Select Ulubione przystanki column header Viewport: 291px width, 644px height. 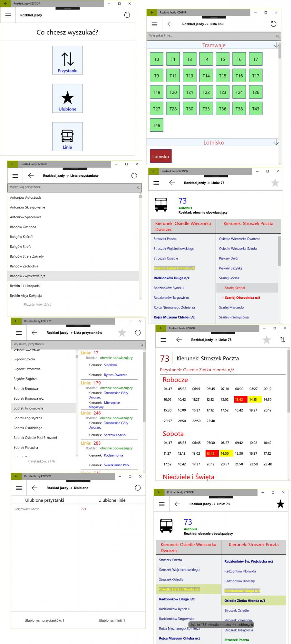[x=44, y=500]
